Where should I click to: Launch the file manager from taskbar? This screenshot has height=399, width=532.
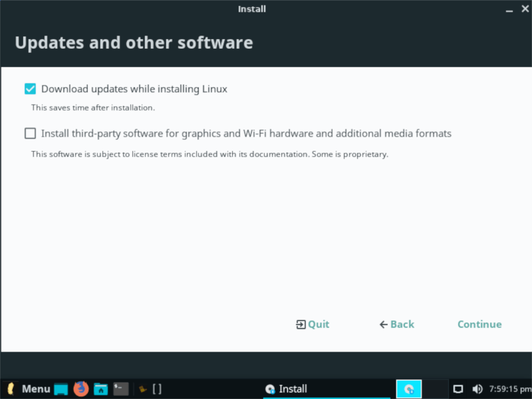[100, 389]
